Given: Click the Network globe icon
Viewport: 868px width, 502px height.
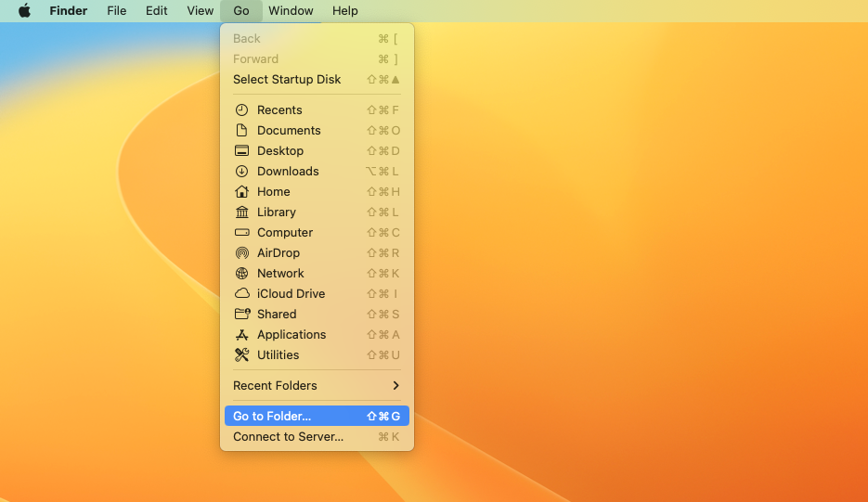Looking at the screenshot, I should point(242,274).
